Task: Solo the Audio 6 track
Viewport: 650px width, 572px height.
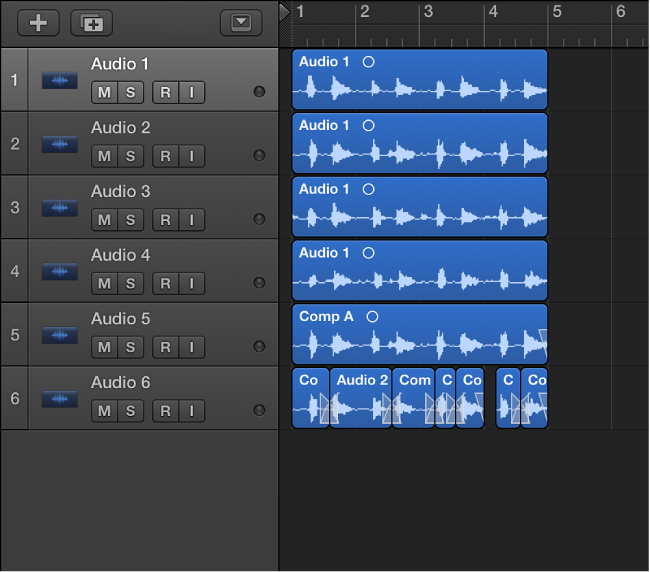Action: pos(130,411)
